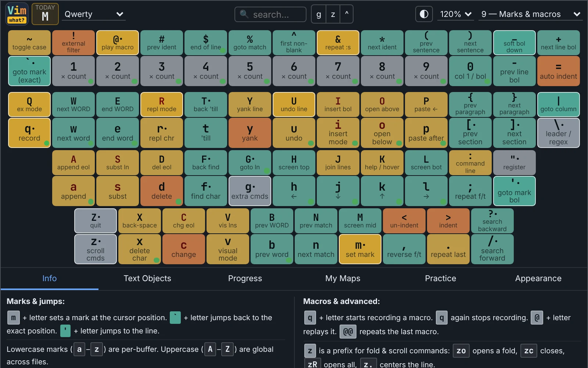
Task: Open the Qwerty layout dropdown
Action: pyautogui.click(x=94, y=14)
